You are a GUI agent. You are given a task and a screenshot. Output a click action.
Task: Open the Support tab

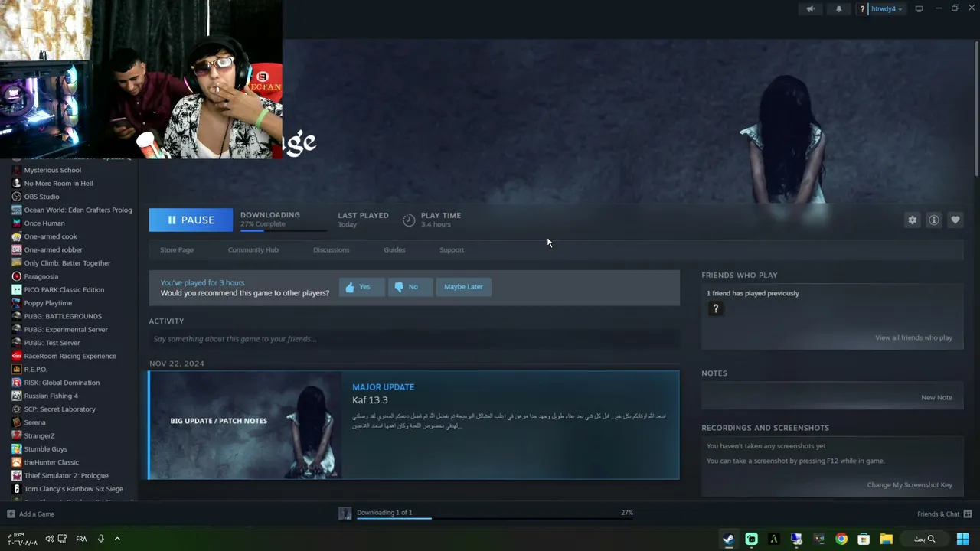pyautogui.click(x=452, y=249)
